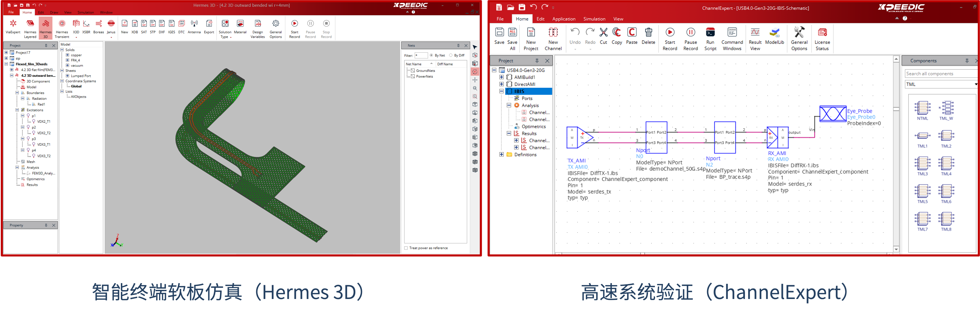Image resolution: width=980 pixels, height=314 pixels.
Task: Expand the AMIBuild1 tree node
Action: (x=501, y=77)
